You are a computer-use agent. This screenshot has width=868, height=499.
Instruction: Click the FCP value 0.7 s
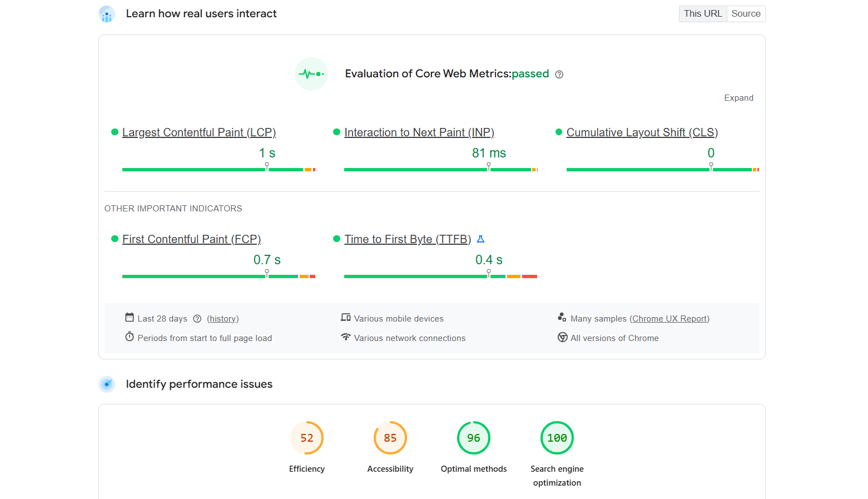click(267, 260)
